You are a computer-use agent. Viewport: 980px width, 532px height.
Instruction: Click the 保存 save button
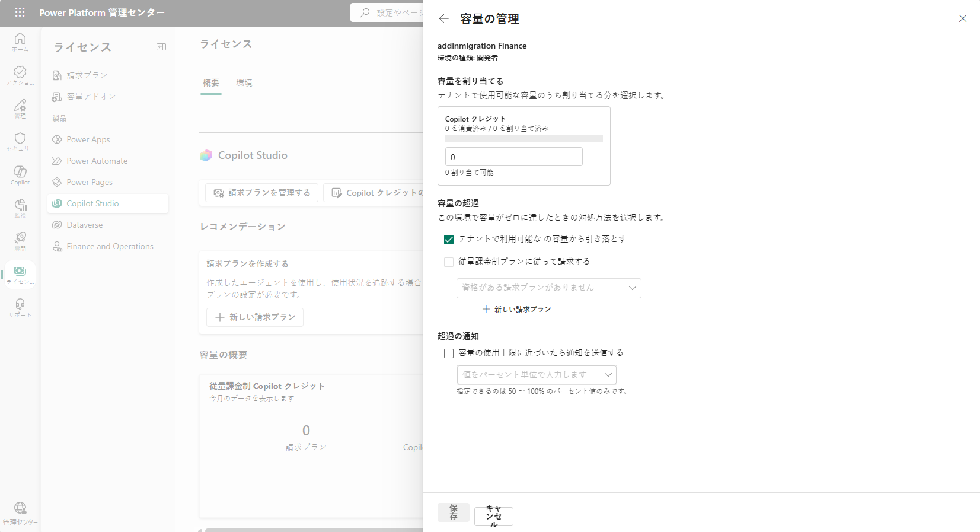click(x=454, y=512)
